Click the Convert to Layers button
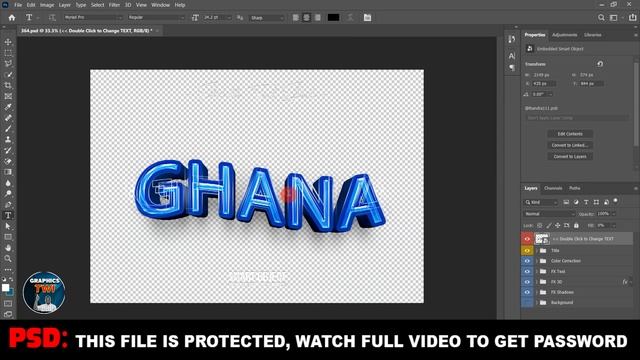 (570, 157)
